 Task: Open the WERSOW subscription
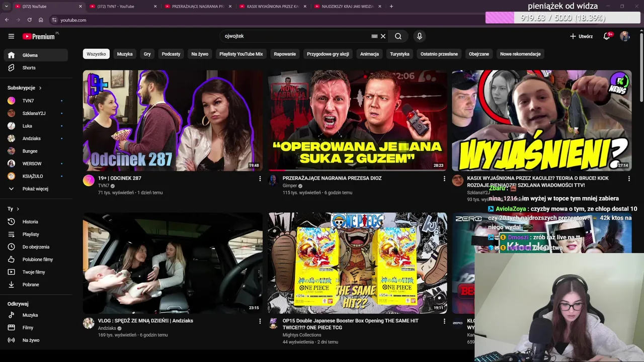(35, 163)
